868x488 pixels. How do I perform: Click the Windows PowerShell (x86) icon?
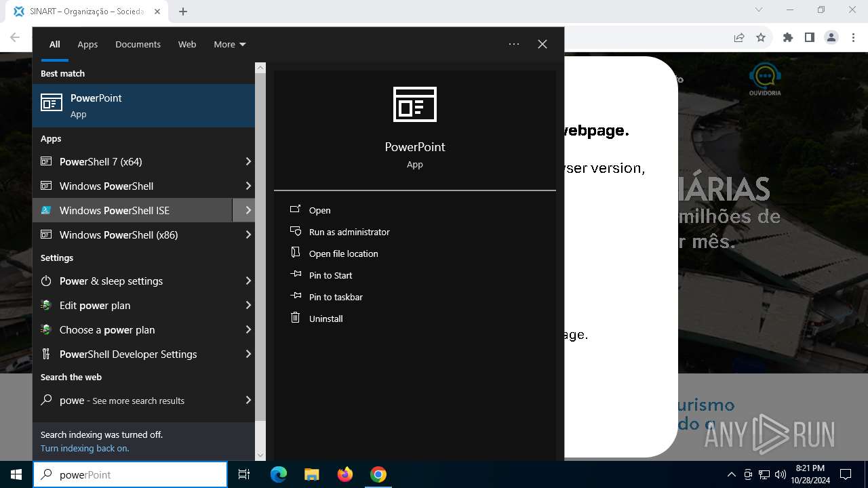pos(46,235)
